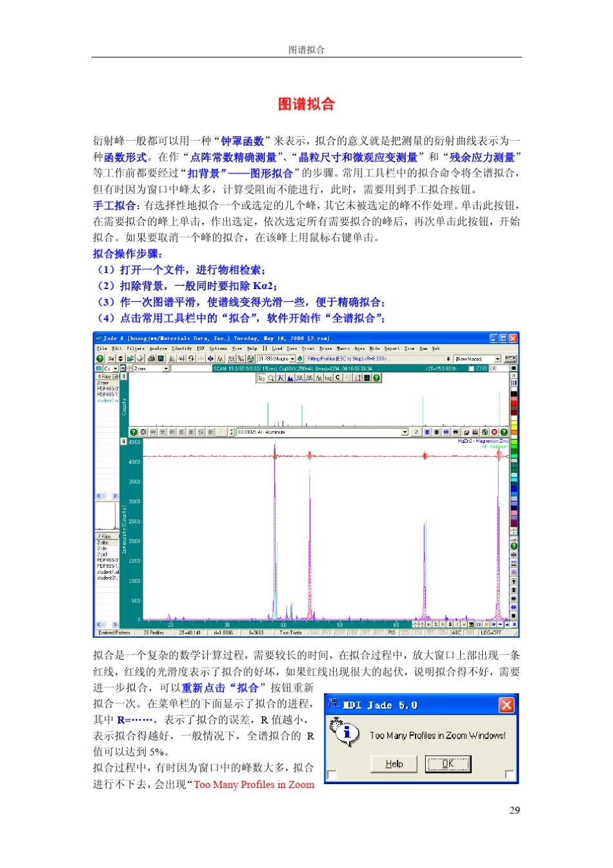Click the 2 button in overlay toolbar
The height and width of the screenshot is (868, 613).
coord(416,432)
